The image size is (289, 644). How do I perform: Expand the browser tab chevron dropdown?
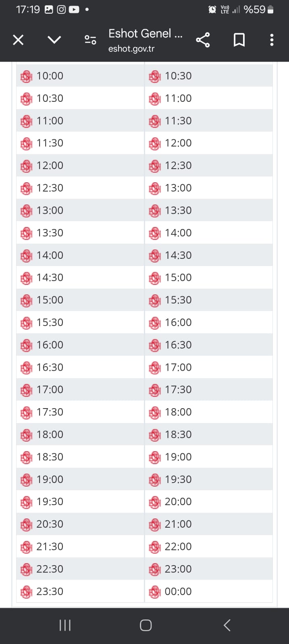point(54,39)
